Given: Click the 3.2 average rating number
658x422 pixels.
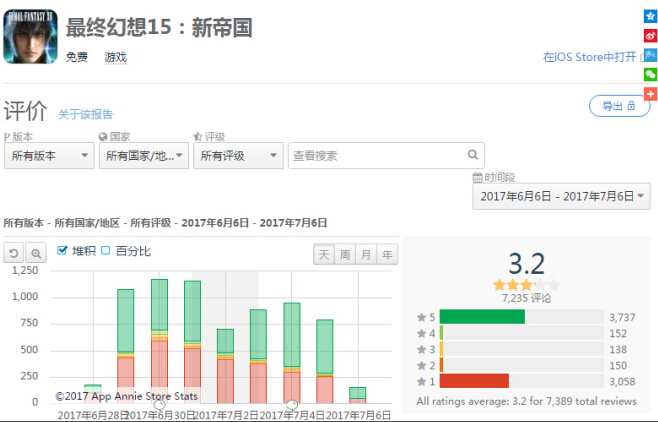Looking at the screenshot, I should (527, 264).
